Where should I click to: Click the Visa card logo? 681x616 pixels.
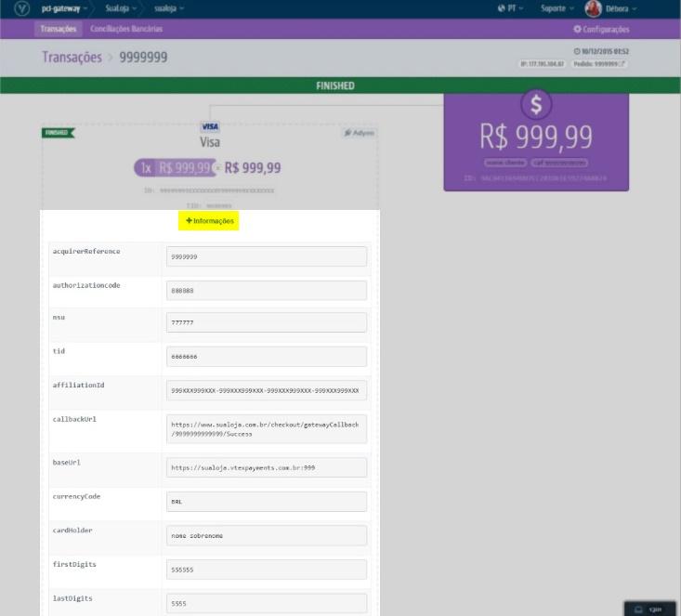pyautogui.click(x=210, y=126)
